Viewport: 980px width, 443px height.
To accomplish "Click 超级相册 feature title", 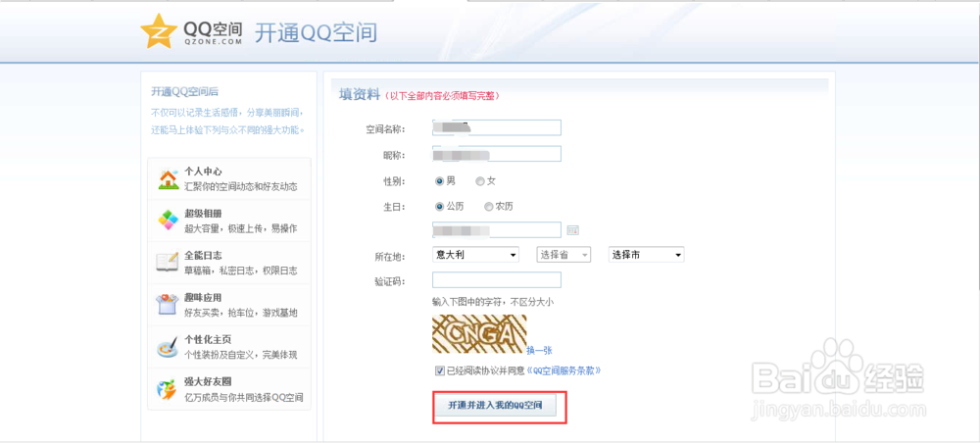I will 203,213.
